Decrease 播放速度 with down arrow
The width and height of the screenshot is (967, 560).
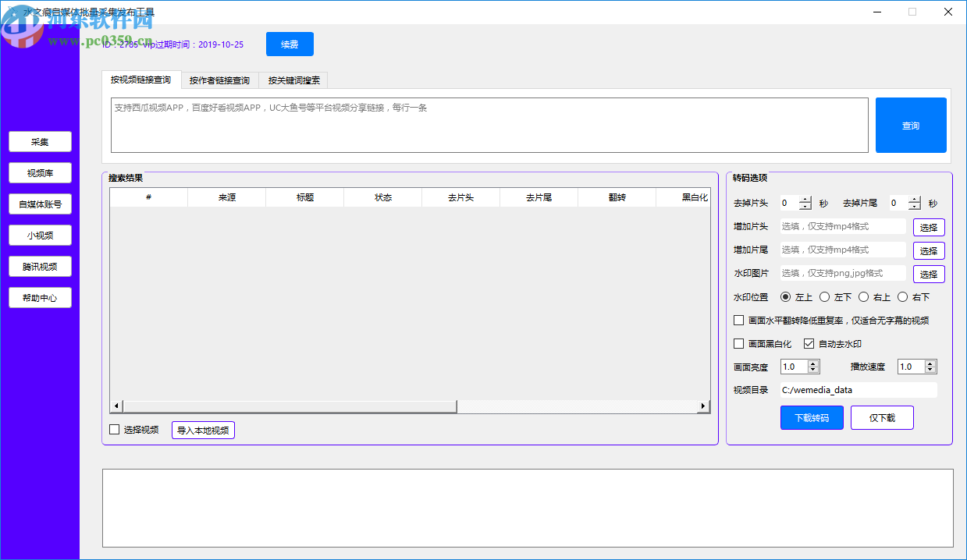point(930,370)
